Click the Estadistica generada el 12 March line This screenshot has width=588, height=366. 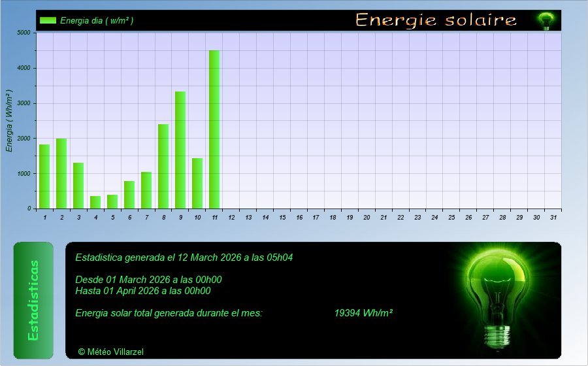184,258
